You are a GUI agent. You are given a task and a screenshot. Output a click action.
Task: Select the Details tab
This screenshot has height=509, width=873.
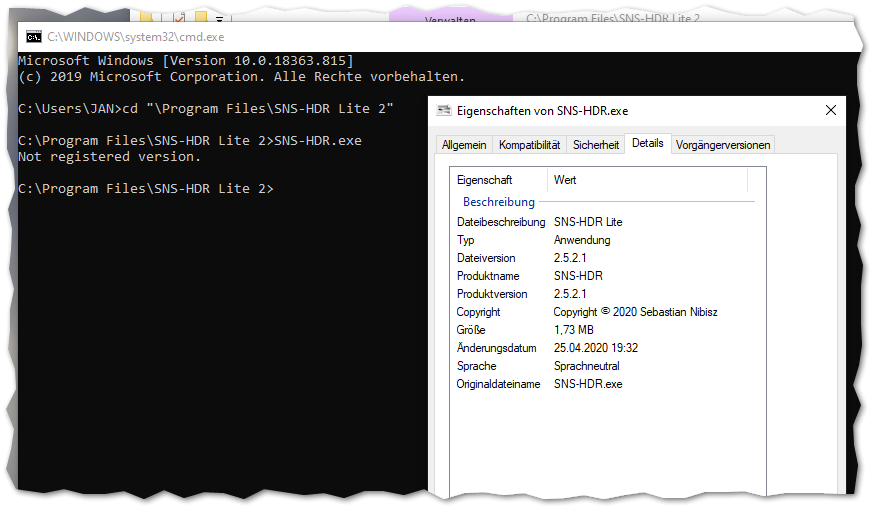(x=648, y=143)
